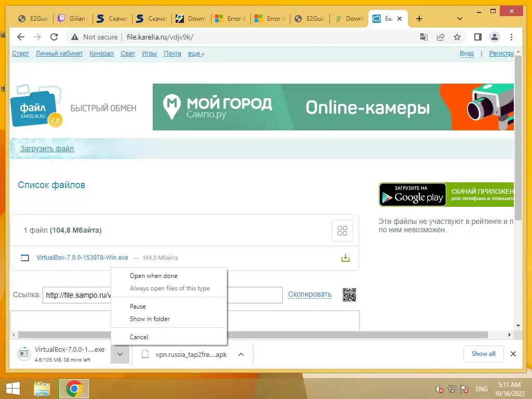The width and height of the screenshot is (532, 399).
Task: Expand the еще dropdown link
Action: (196, 54)
